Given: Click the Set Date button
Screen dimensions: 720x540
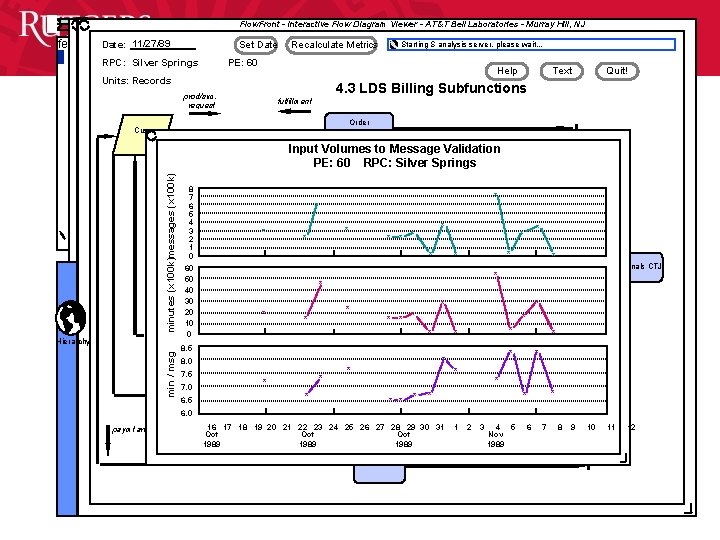Looking at the screenshot, I should click(256, 45).
